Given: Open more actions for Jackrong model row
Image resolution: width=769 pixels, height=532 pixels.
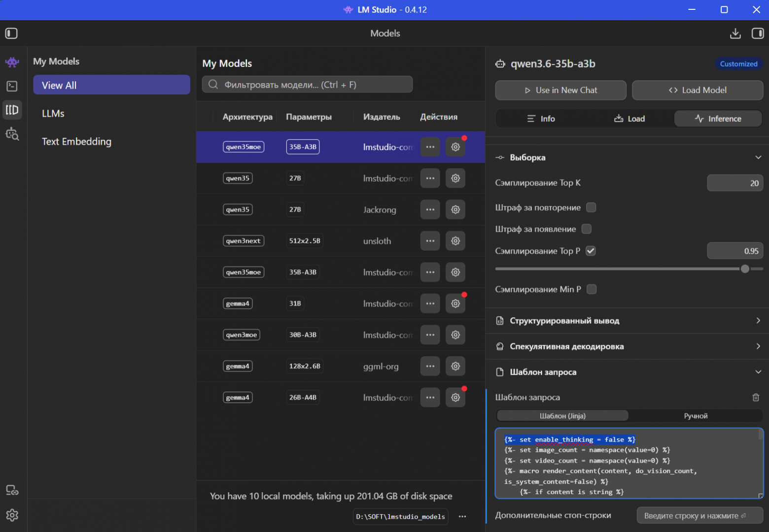Looking at the screenshot, I should pos(430,210).
